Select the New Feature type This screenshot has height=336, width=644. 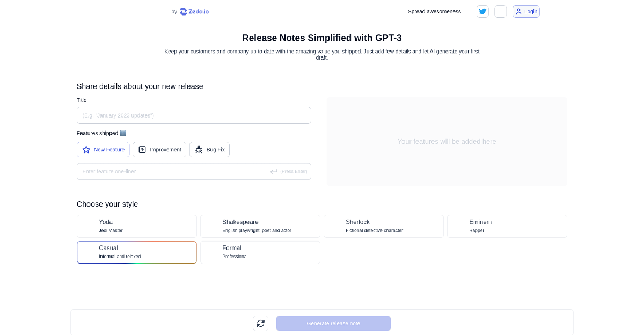[103, 150]
